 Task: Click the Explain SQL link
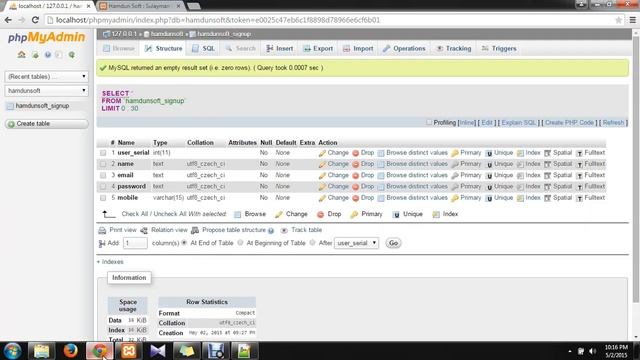pos(518,122)
